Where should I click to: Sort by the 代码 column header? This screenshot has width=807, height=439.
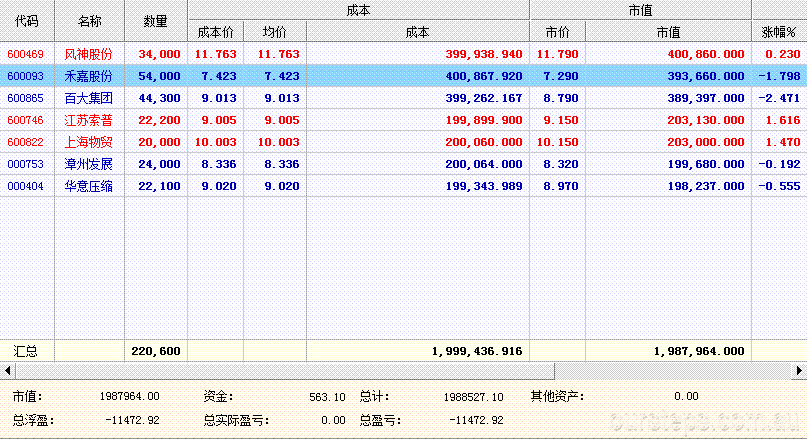click(27, 21)
